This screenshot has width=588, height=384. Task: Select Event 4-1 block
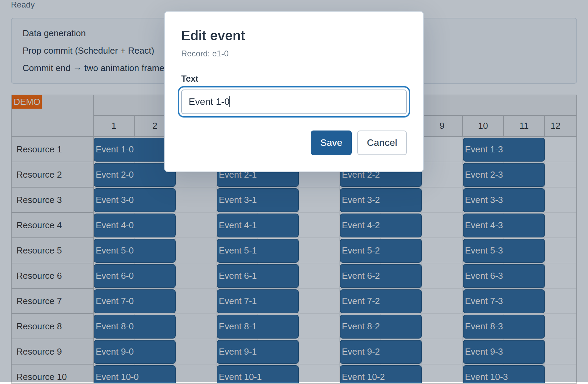pos(257,225)
